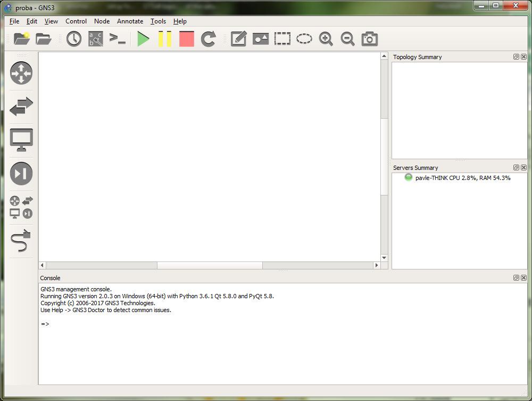This screenshot has height=401, width=532.
Task: Float the Topology Summary panel
Action: [x=516, y=56]
